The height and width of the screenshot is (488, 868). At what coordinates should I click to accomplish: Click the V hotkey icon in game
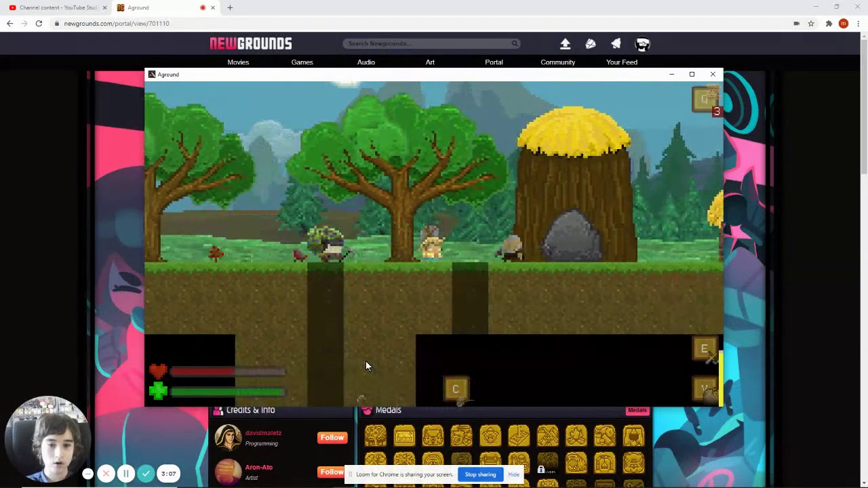tap(704, 389)
